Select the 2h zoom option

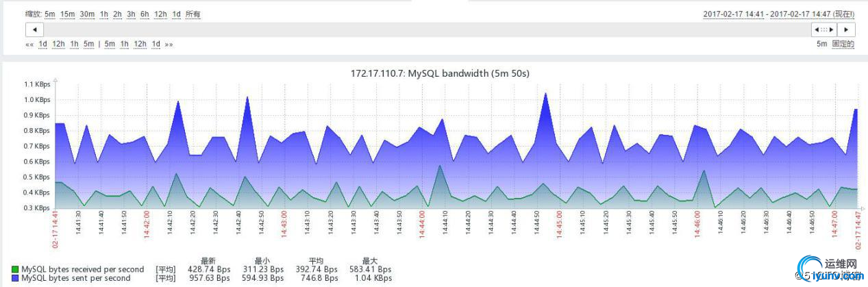[117, 14]
